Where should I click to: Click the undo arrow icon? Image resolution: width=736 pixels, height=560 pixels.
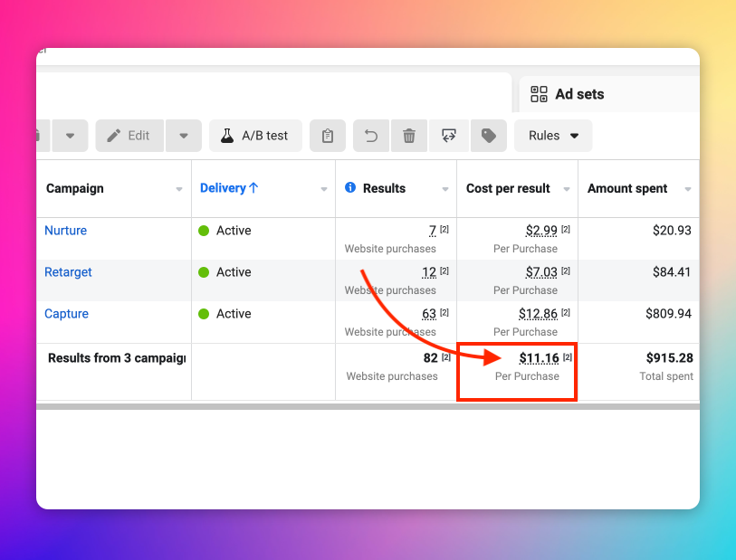(371, 136)
